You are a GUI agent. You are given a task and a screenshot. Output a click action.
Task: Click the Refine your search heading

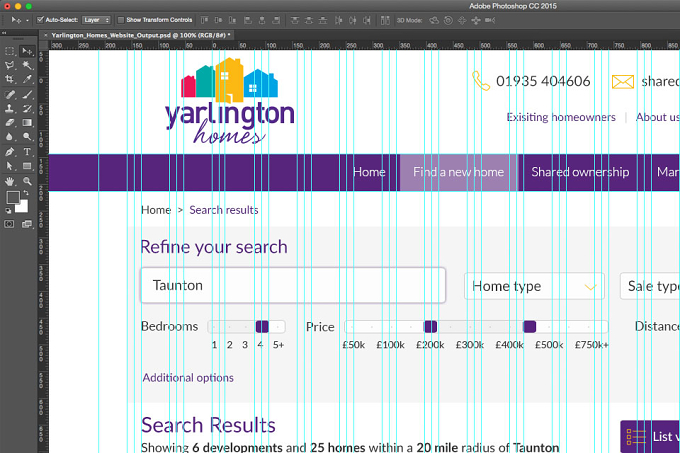214,247
